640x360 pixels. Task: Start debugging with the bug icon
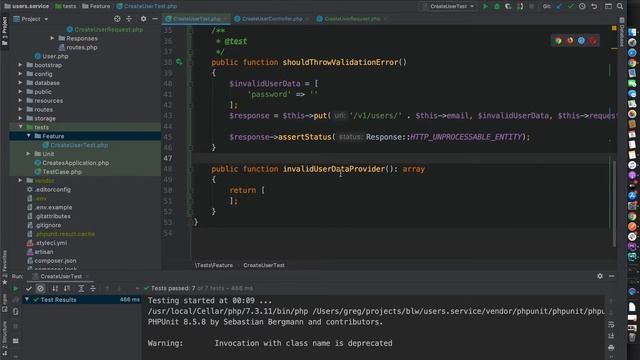tap(497, 6)
